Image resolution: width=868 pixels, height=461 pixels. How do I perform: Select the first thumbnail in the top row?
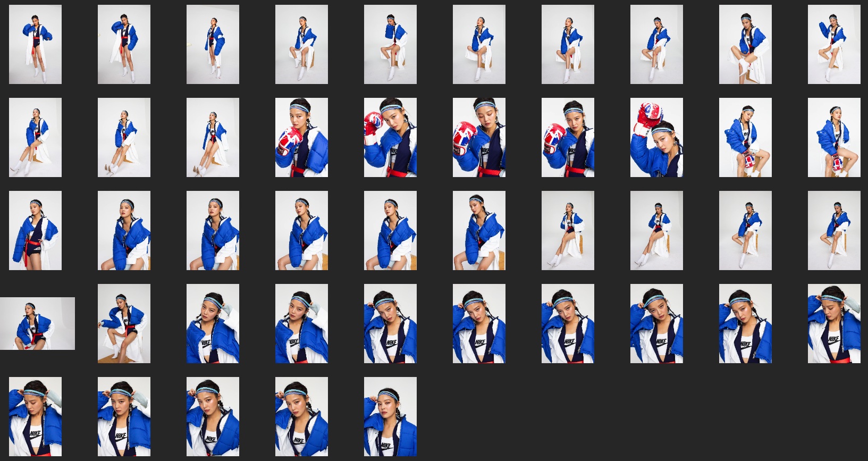click(35, 45)
